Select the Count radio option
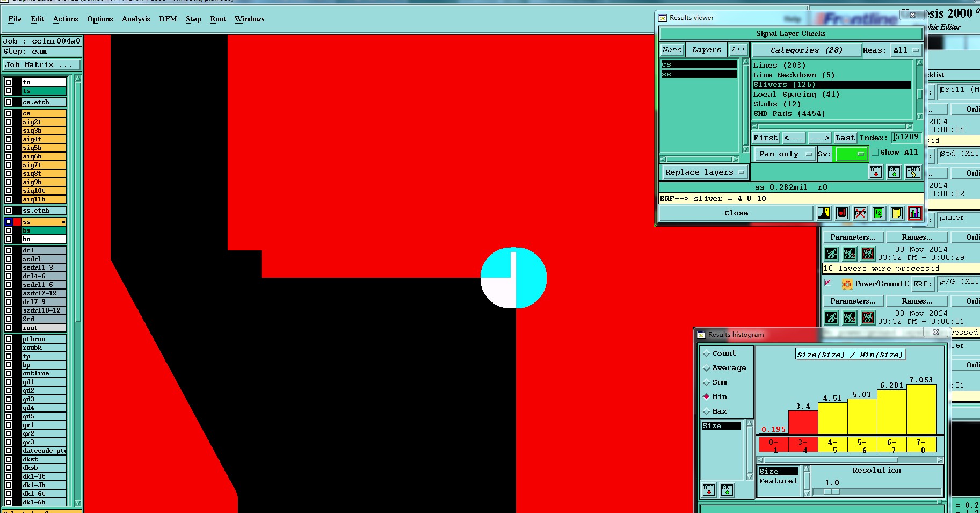The image size is (980, 513). [707, 353]
